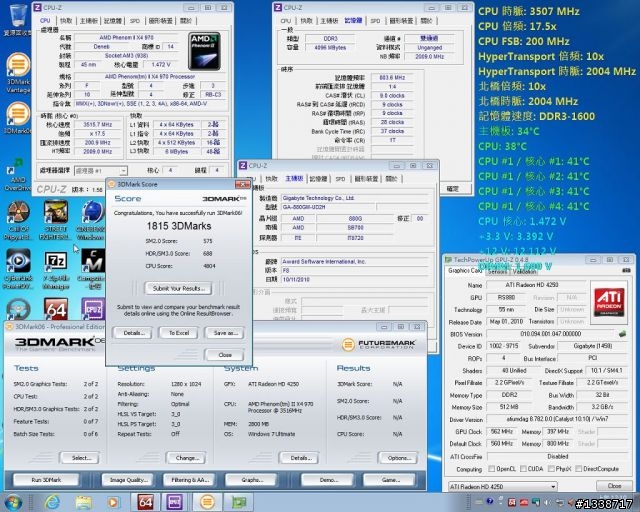Viewport: 640px width, 512px height.
Task: Export score with To Excel button
Action: [x=179, y=333]
